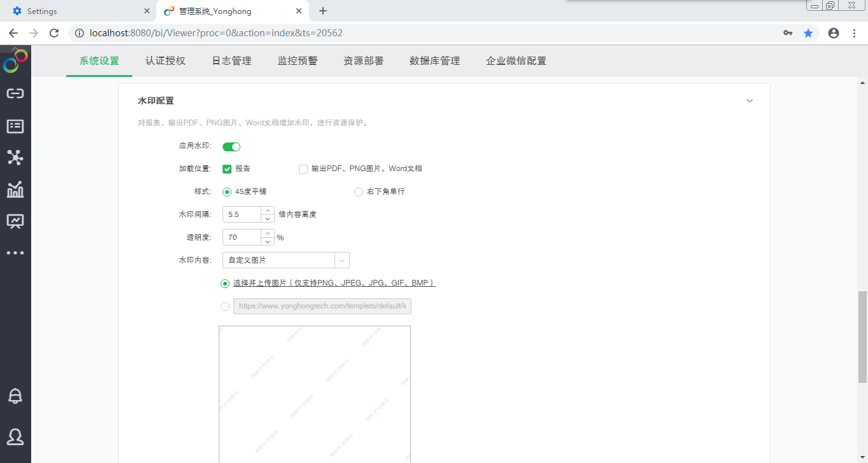Increase the 水印间隔 value with up arrow
The height and width of the screenshot is (463, 868).
point(268,211)
